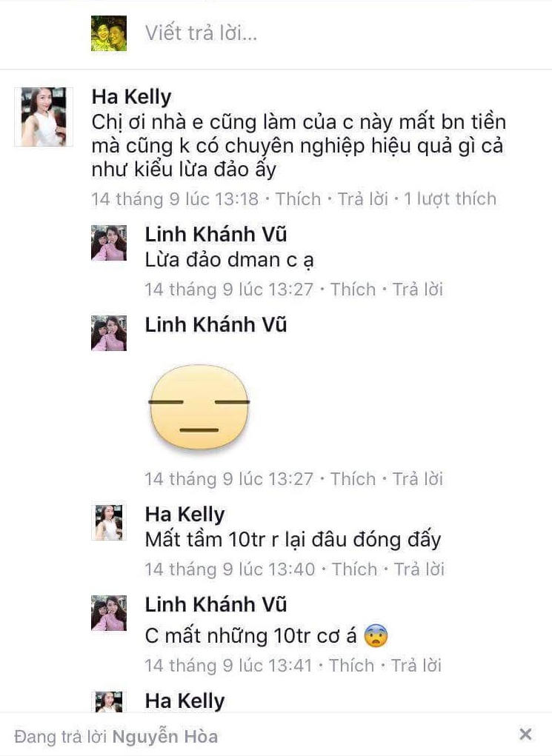Like the 'C mất những 10tr cơ á' reply
Image resolution: width=552 pixels, height=756 pixels.
click(x=351, y=666)
